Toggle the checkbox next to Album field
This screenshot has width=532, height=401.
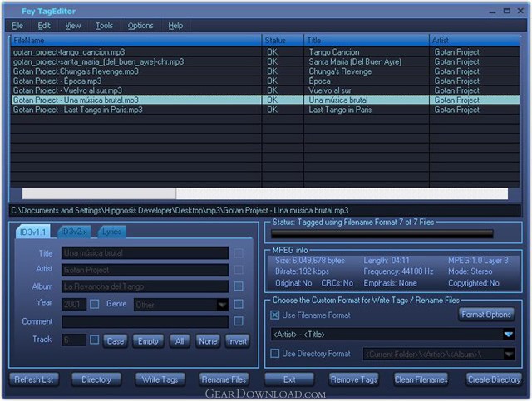[239, 286]
